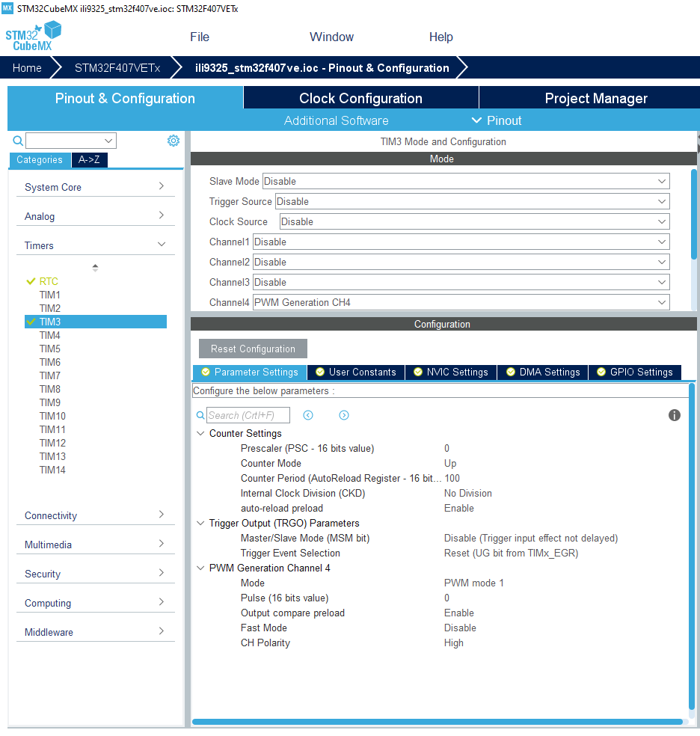Select TIM1 in Timers list
The image size is (700, 736).
tap(49, 295)
